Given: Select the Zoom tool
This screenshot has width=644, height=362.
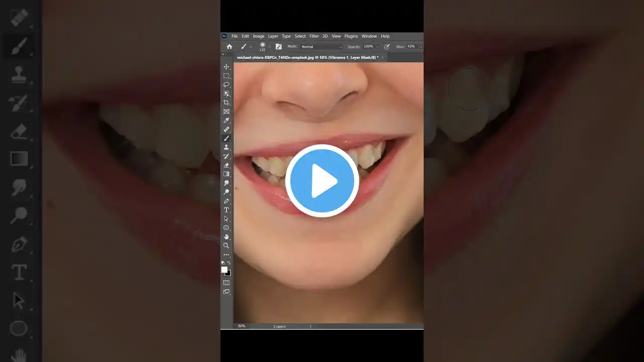Looking at the screenshot, I should click(x=226, y=246).
